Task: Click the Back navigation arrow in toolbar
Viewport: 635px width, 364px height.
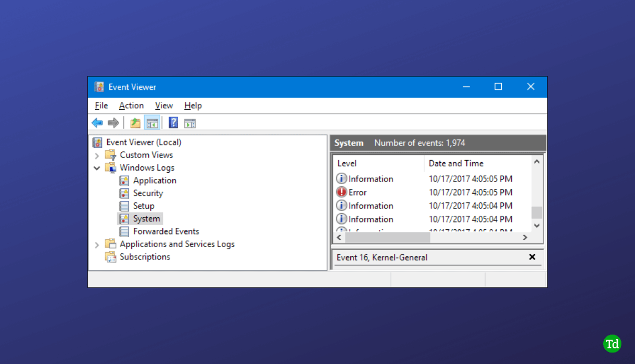Action: tap(97, 122)
